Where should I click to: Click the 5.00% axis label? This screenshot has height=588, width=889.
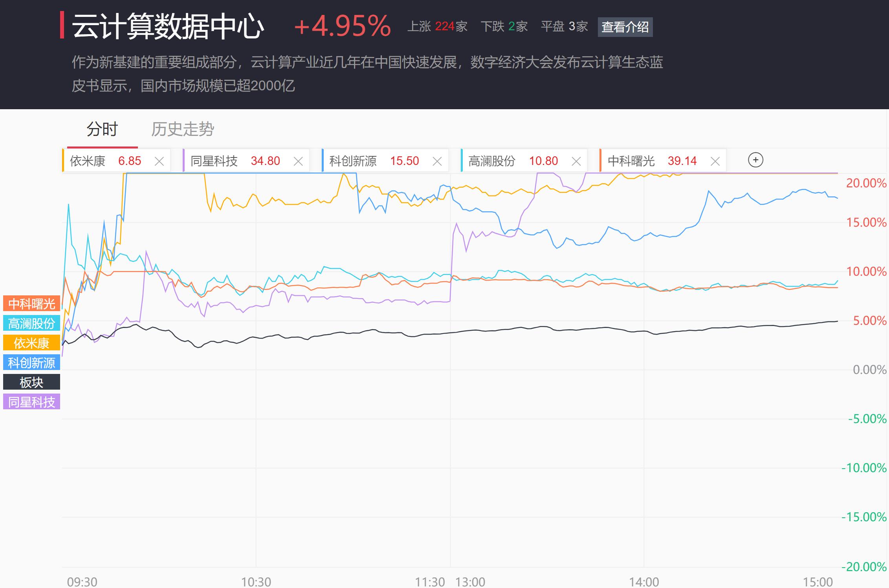tap(870, 321)
